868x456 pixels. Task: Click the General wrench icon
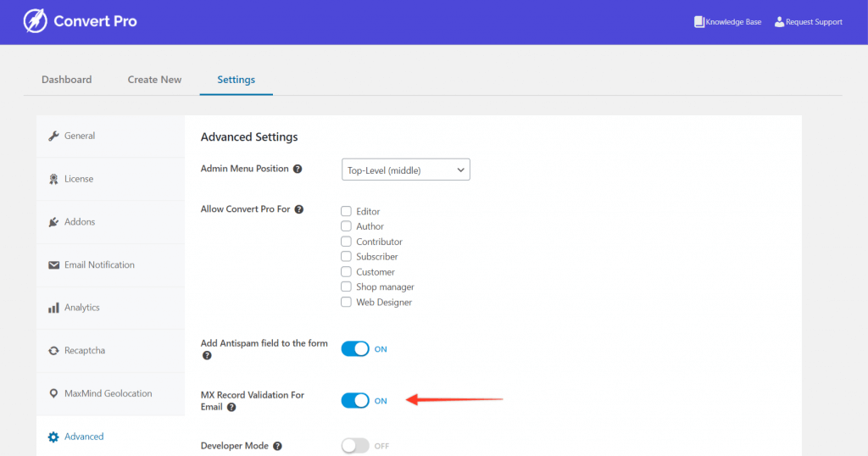point(53,136)
